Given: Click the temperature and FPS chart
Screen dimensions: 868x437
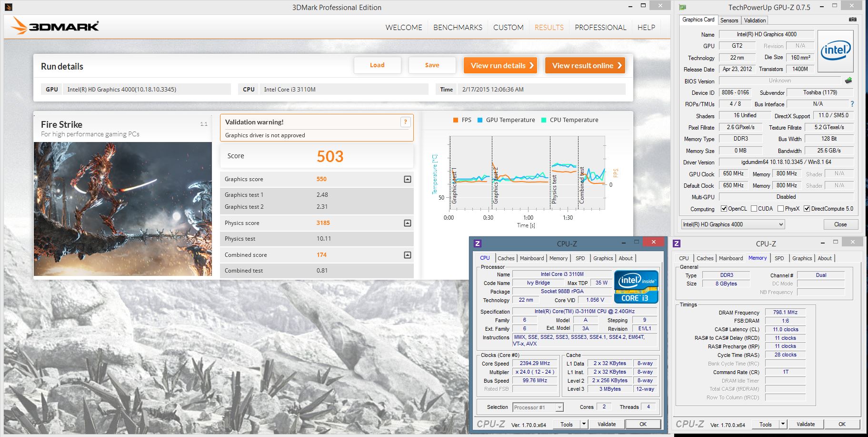Looking at the screenshot, I should tap(527, 173).
